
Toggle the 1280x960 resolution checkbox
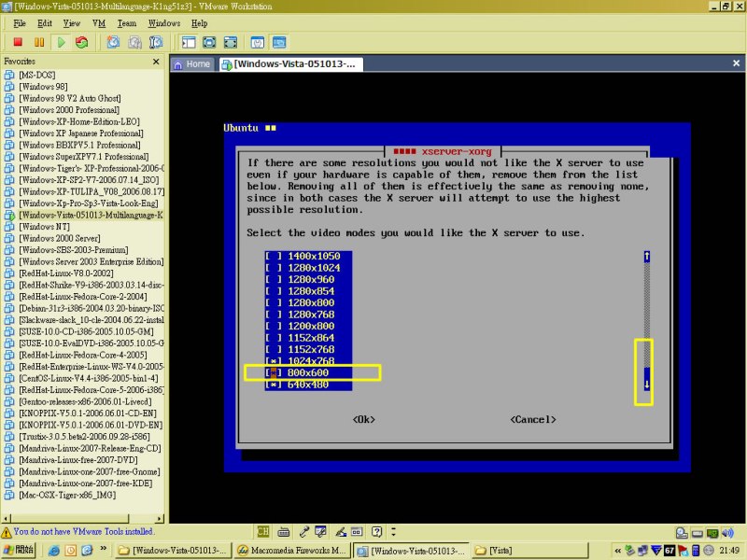pos(274,279)
